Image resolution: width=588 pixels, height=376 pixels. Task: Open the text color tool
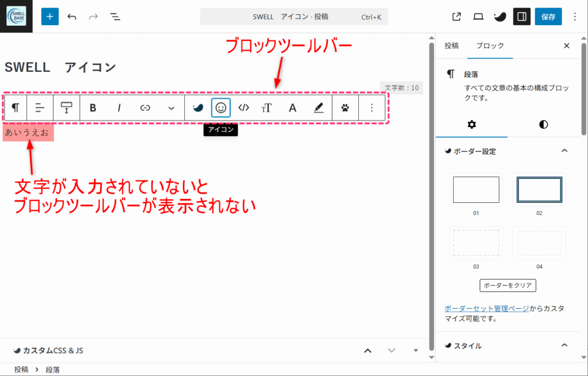[292, 108]
